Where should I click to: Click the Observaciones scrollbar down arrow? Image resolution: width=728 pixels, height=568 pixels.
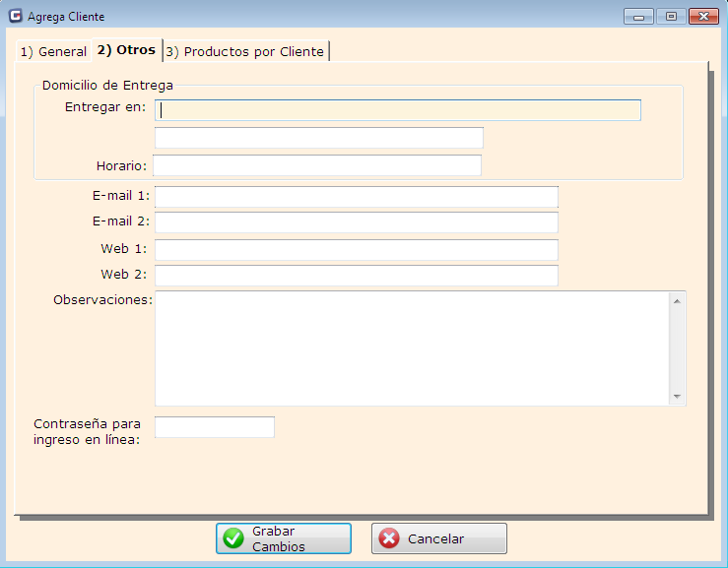point(677,397)
